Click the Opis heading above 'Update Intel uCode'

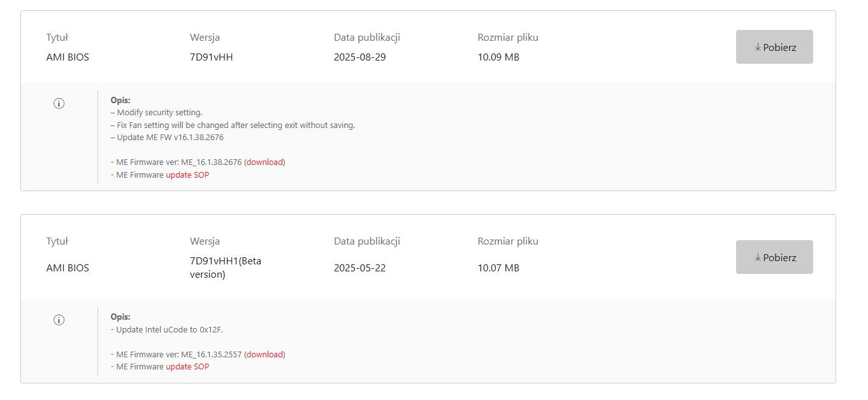(x=120, y=317)
